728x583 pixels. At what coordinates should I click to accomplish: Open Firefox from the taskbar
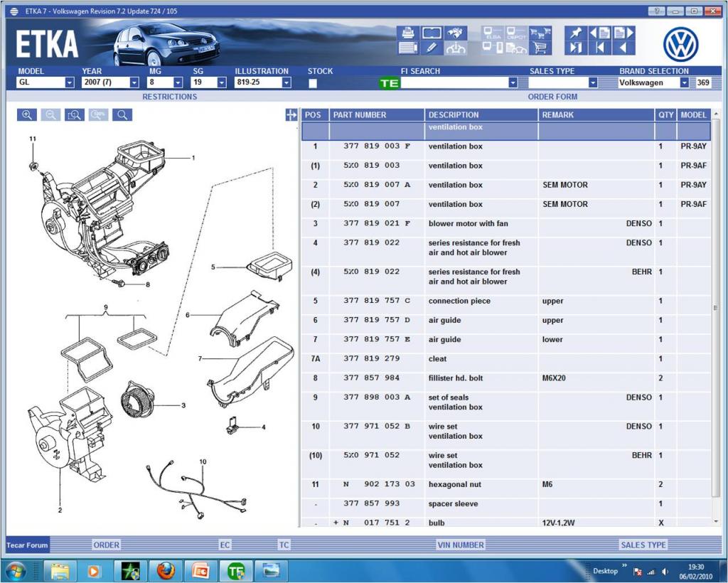[x=166, y=571]
